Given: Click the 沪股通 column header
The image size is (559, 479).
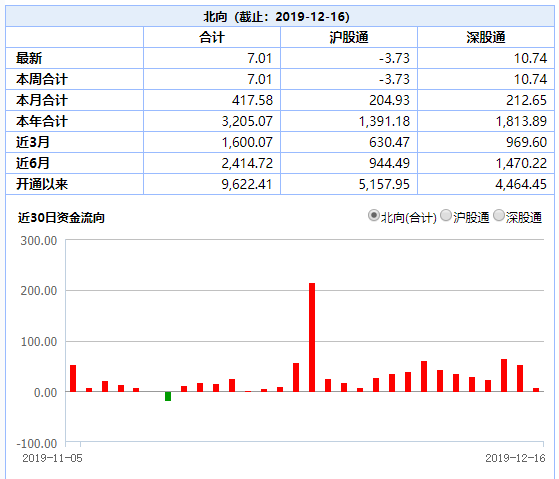Looking at the screenshot, I should (x=349, y=37).
